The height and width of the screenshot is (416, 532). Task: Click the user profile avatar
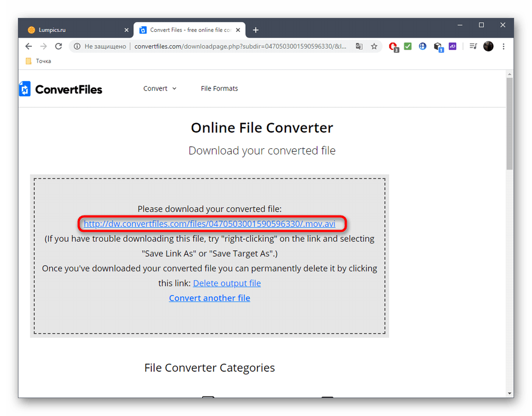[x=488, y=46]
